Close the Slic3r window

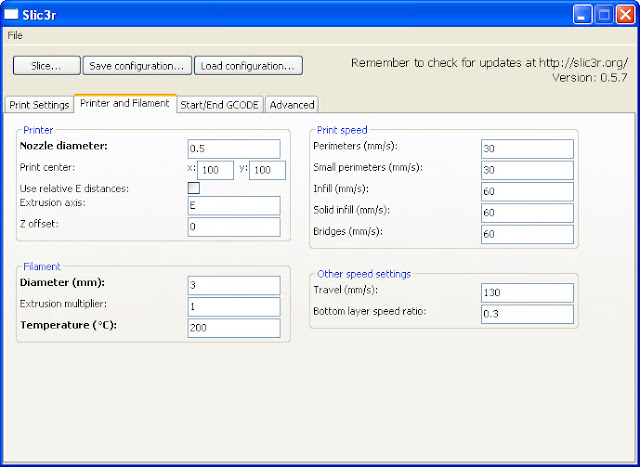[625, 15]
